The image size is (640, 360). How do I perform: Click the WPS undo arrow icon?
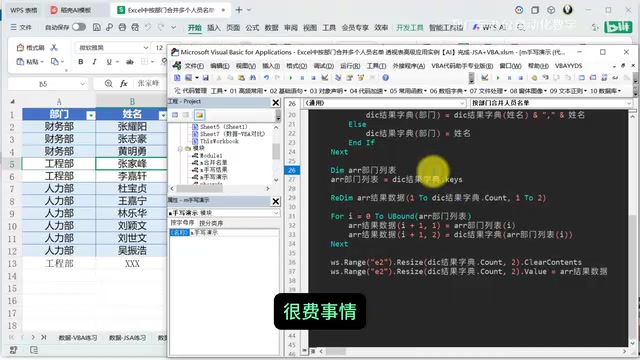(x=148, y=27)
